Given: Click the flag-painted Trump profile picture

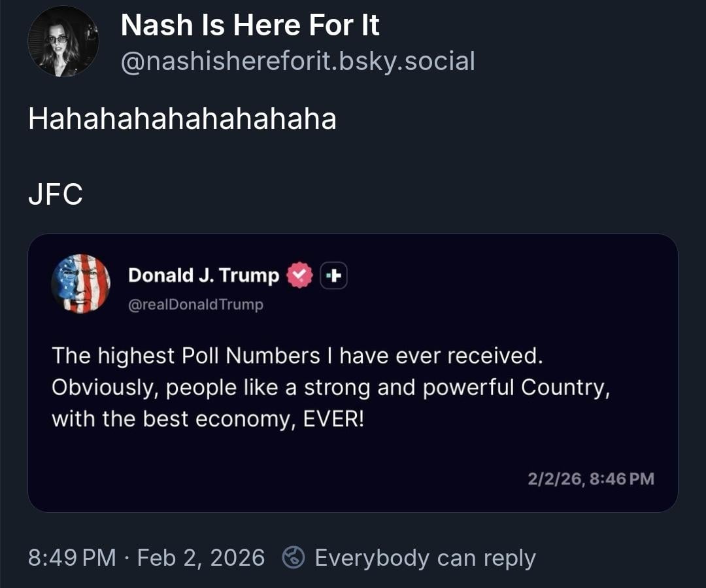Looking at the screenshot, I should (81, 283).
